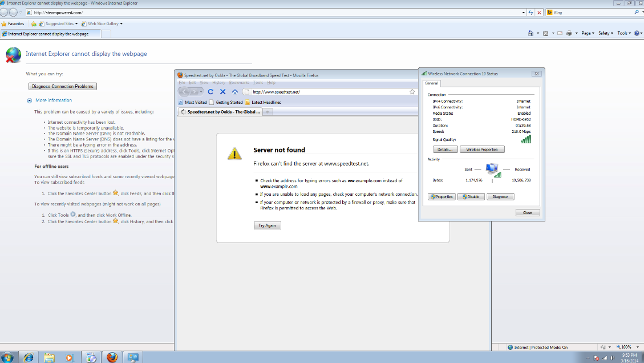Screen dimensions: 644x363
Task: Click the Try Again button in Firefox
Action: [267, 225]
